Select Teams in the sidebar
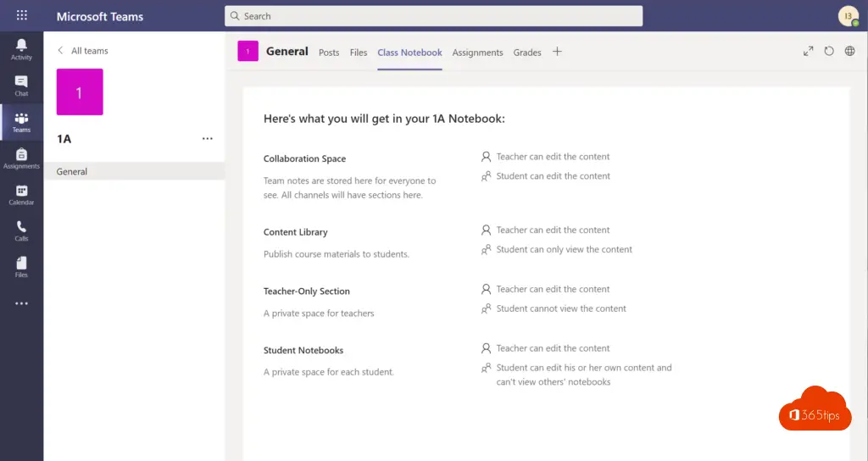The image size is (868, 461). click(21, 122)
